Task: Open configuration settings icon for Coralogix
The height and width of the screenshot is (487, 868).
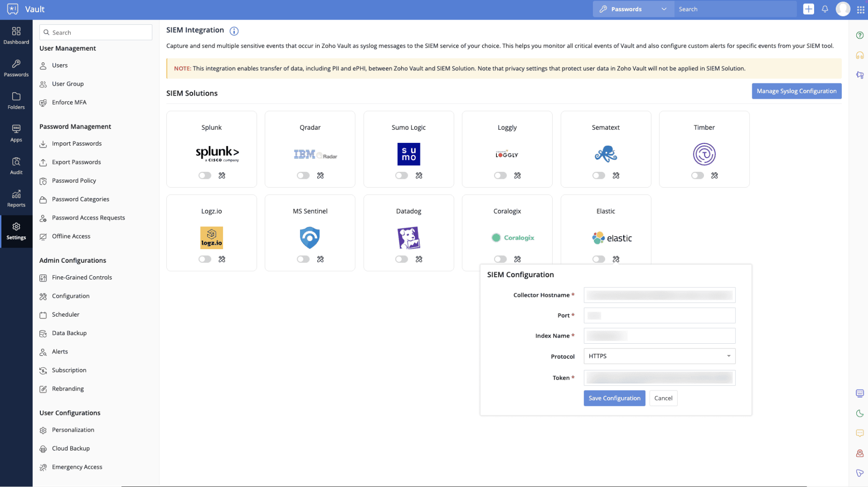Action: [517, 259]
